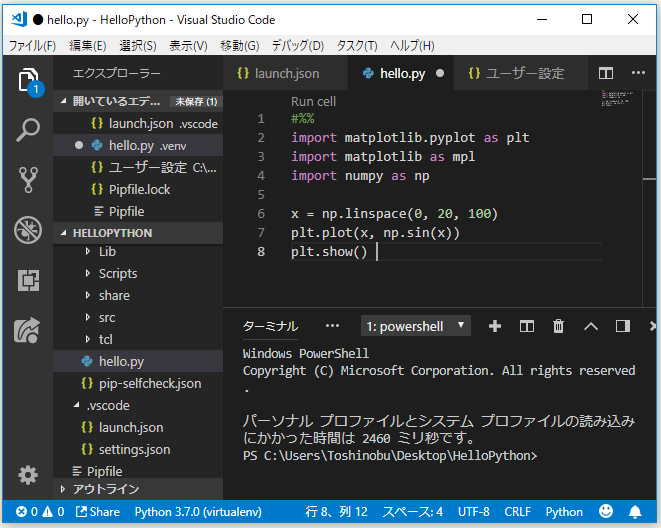This screenshot has height=528, width=661.
Task: Click the editor minimap preview
Action: 617,98
